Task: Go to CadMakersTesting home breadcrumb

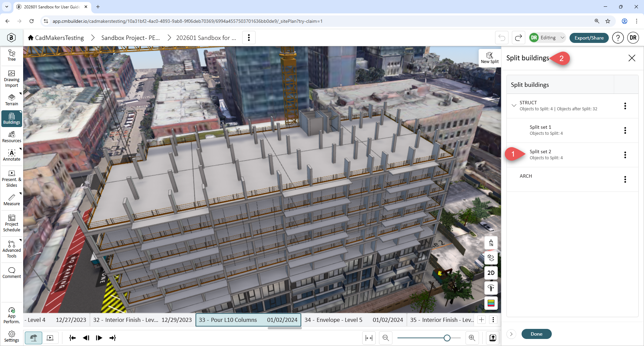Action: [56, 38]
